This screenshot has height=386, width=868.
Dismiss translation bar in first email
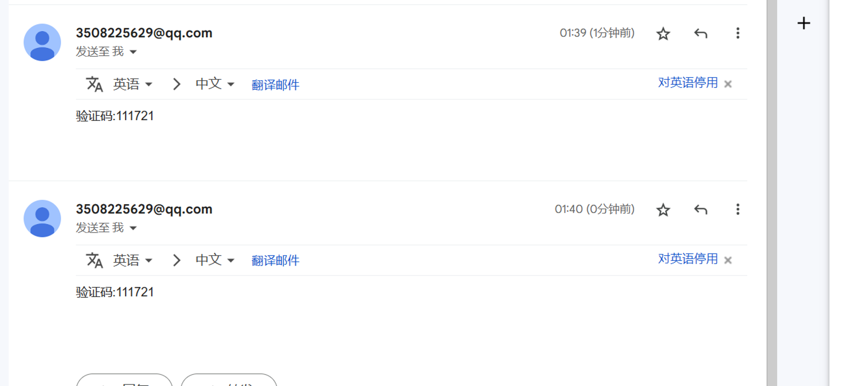tap(728, 84)
